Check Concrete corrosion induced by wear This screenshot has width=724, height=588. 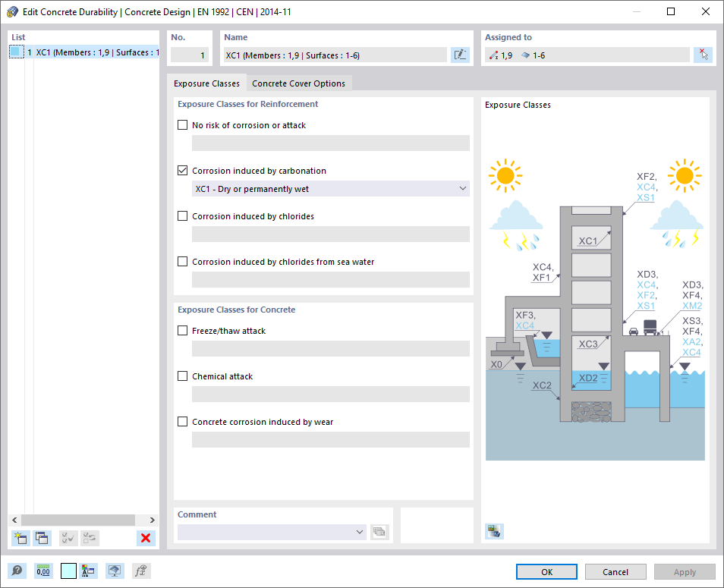[x=183, y=421]
